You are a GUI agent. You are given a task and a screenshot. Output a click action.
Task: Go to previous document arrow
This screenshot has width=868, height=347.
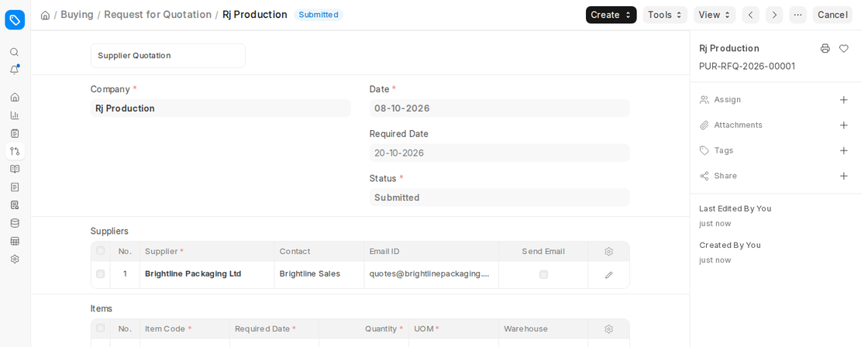click(x=751, y=15)
